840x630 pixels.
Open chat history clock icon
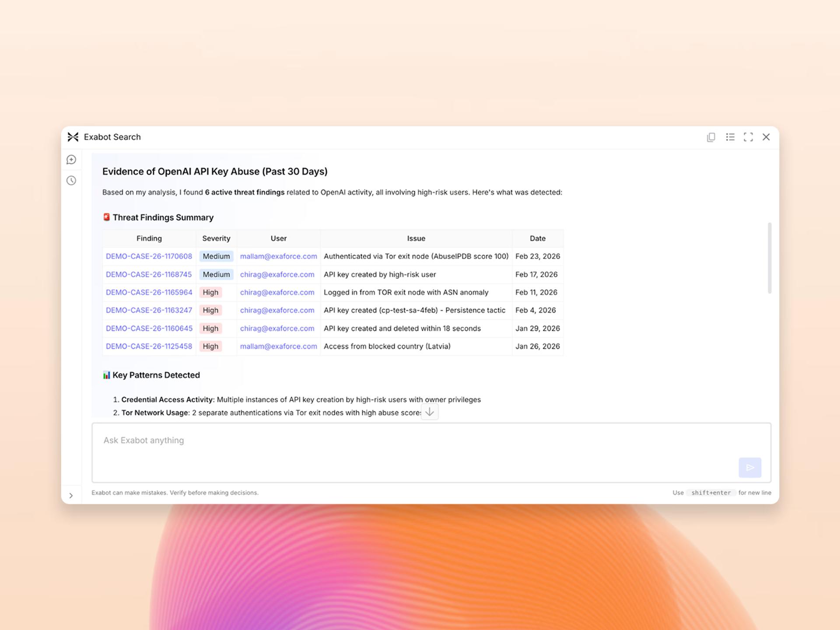click(71, 180)
